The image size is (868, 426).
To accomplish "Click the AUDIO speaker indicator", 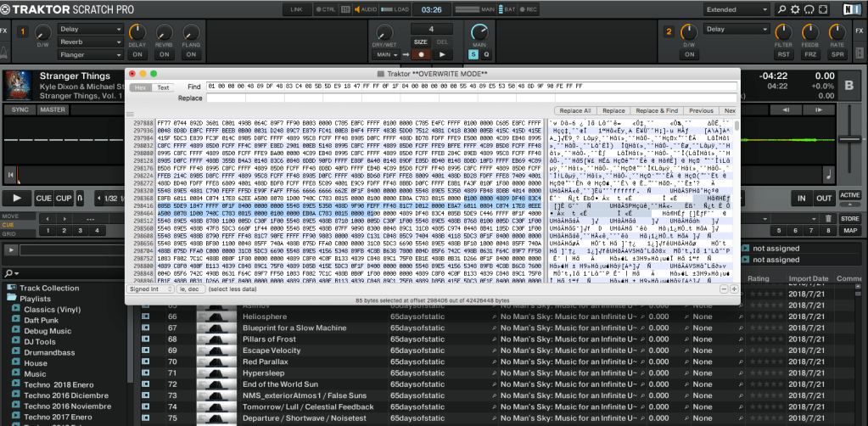I will (x=366, y=9).
